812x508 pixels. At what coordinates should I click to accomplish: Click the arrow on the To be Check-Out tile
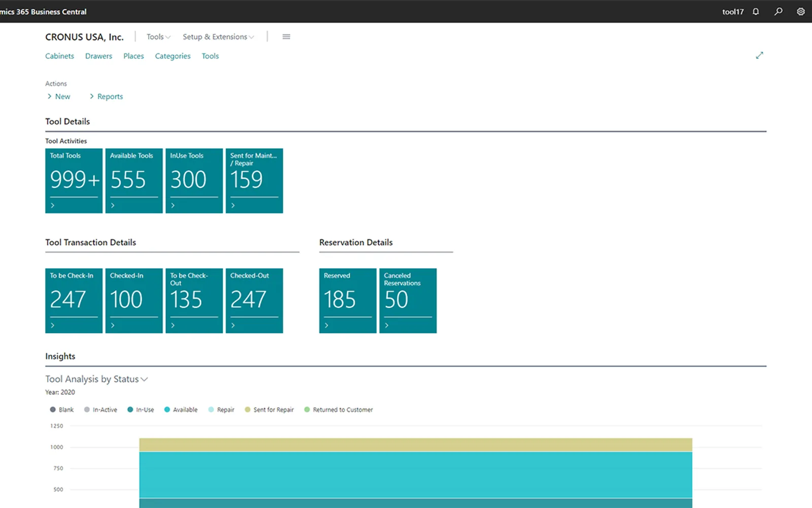[173, 325]
